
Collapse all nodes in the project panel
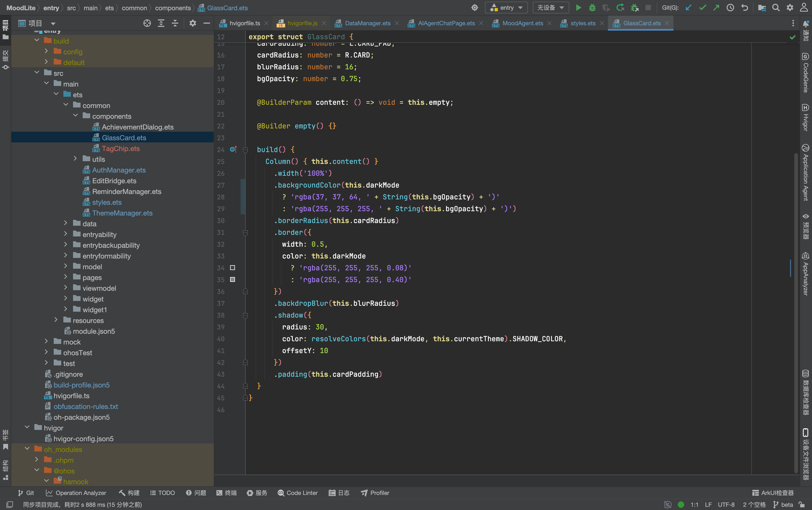point(175,23)
